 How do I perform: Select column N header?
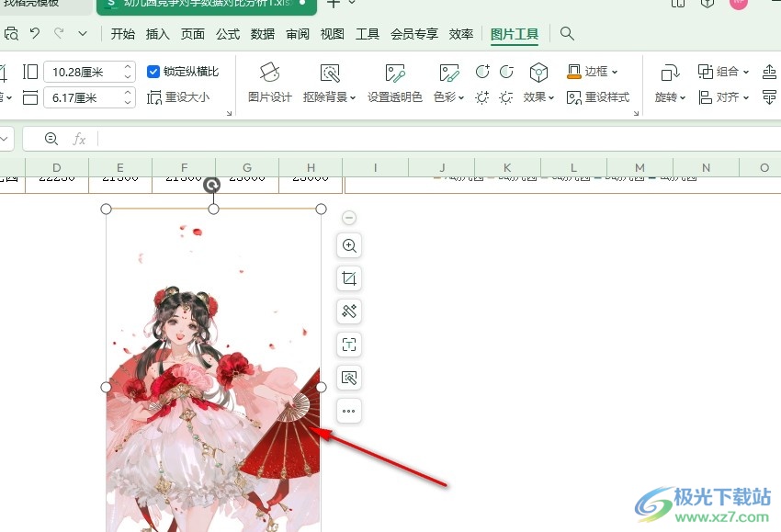tap(706, 168)
